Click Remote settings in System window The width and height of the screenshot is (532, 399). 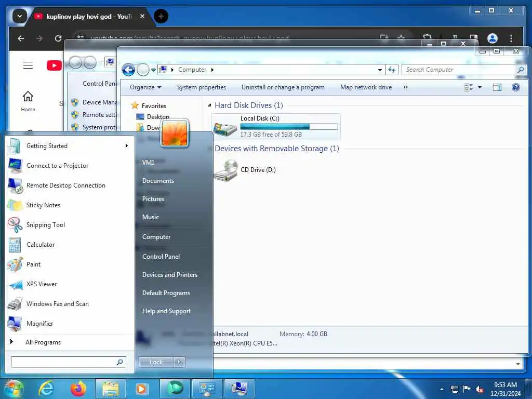(x=99, y=115)
